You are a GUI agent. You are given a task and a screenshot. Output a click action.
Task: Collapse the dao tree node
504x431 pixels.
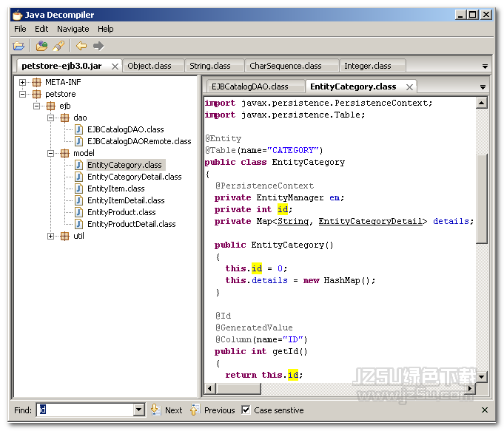(51, 118)
